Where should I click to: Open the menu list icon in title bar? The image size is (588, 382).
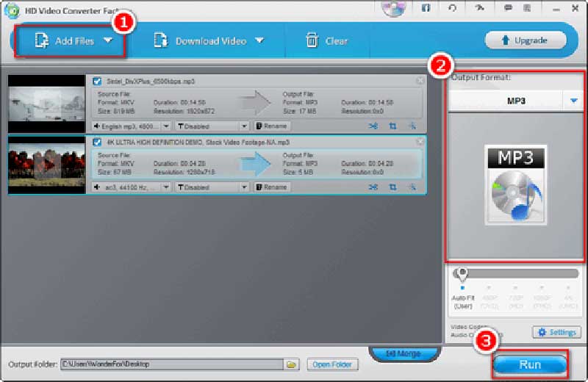pos(527,8)
